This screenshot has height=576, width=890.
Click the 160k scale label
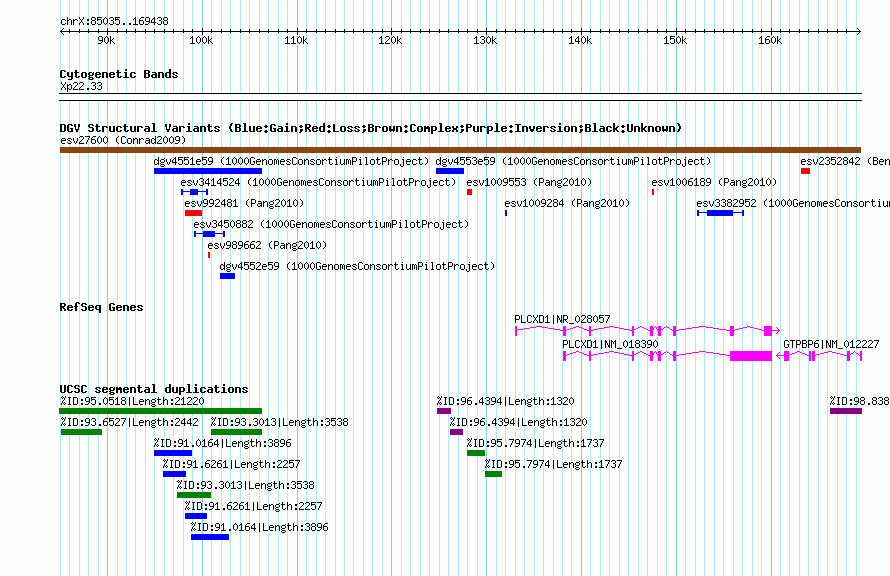coord(770,40)
